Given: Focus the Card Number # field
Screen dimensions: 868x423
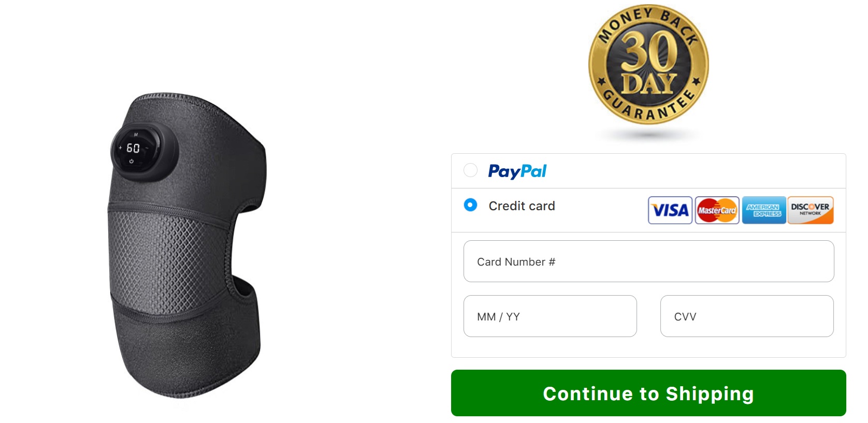Looking at the screenshot, I should coord(648,261).
